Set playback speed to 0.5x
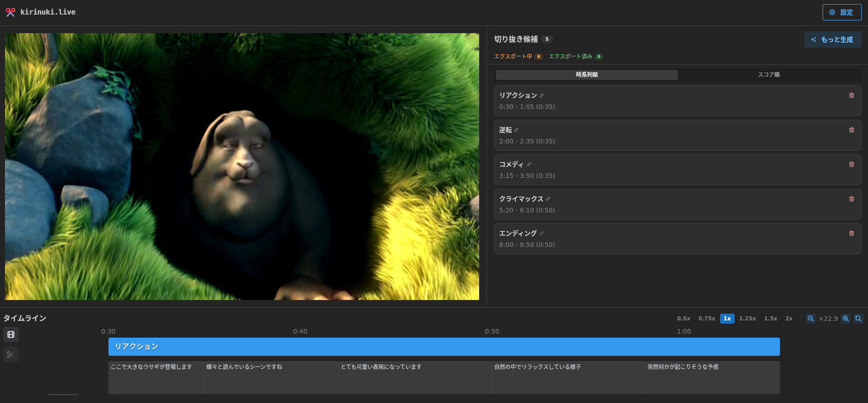Screen dimensions: 868x403 pyautogui.click(x=683, y=319)
